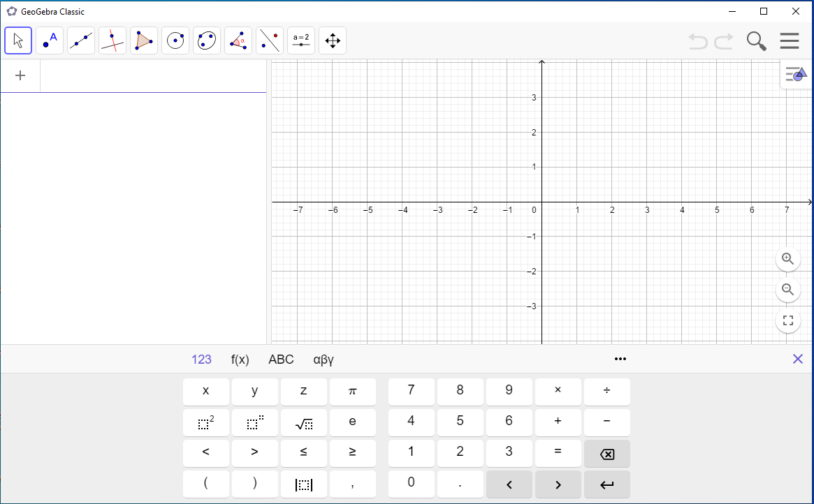Select the Ellipse tool
Image resolution: width=814 pixels, height=504 pixels.
(207, 40)
